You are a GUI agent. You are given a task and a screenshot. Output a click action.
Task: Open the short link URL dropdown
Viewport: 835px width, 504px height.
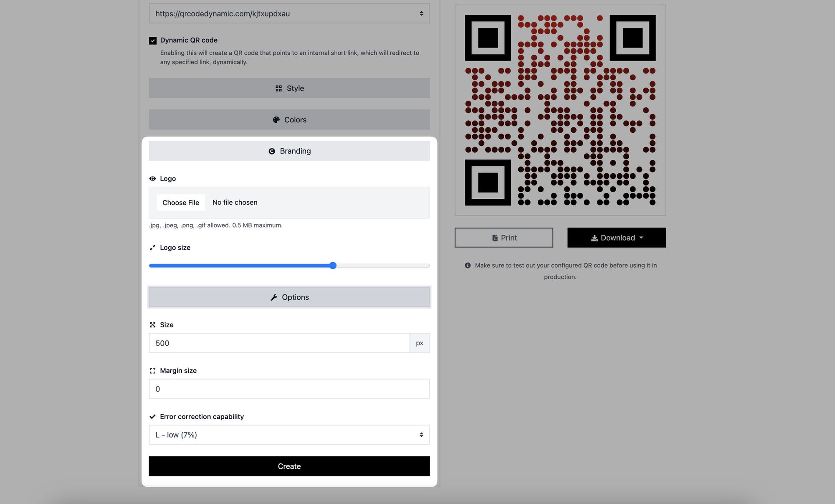click(289, 13)
